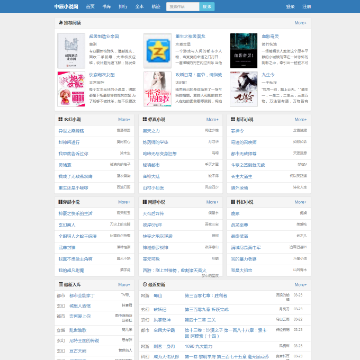Click the grid icon of the 都市小说 panel
360x360 pixels.
(233, 119)
